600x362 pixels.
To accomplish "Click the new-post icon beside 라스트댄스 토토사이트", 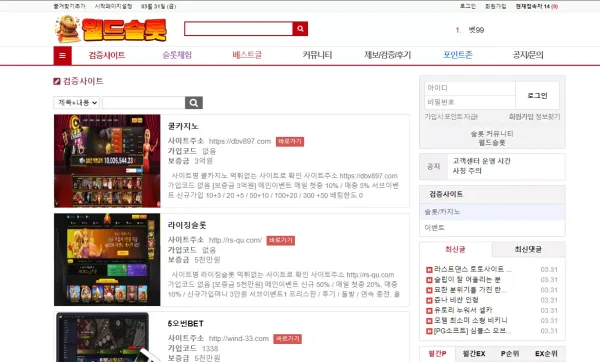I will pyautogui.click(x=429, y=270).
